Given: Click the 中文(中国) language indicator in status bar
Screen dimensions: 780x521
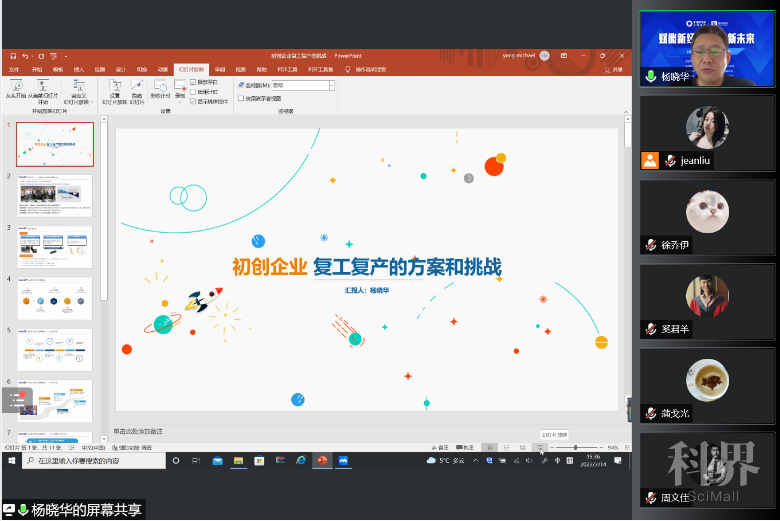Looking at the screenshot, I should 93,448.
